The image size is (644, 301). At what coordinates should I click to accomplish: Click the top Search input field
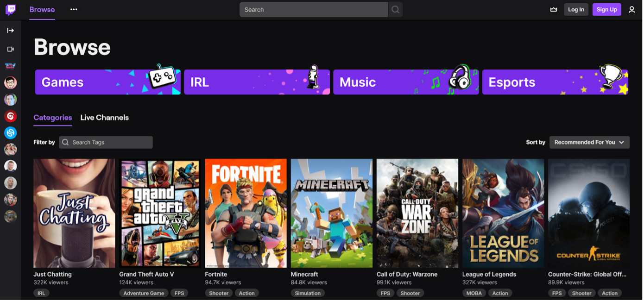pos(314,10)
